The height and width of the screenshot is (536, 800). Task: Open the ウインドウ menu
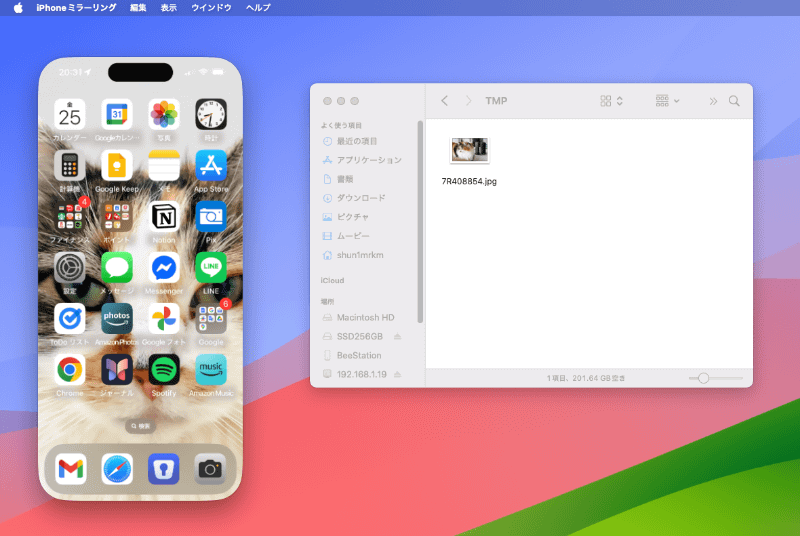[x=211, y=8]
